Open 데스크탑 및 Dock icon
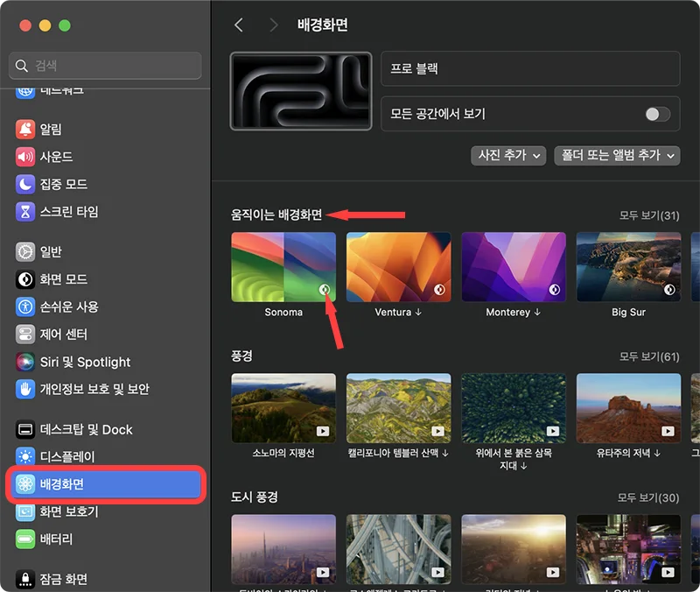The width and height of the screenshot is (700, 592). point(25,429)
